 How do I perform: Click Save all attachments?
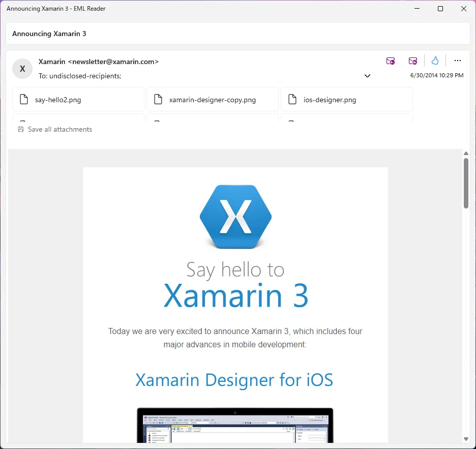pos(55,129)
